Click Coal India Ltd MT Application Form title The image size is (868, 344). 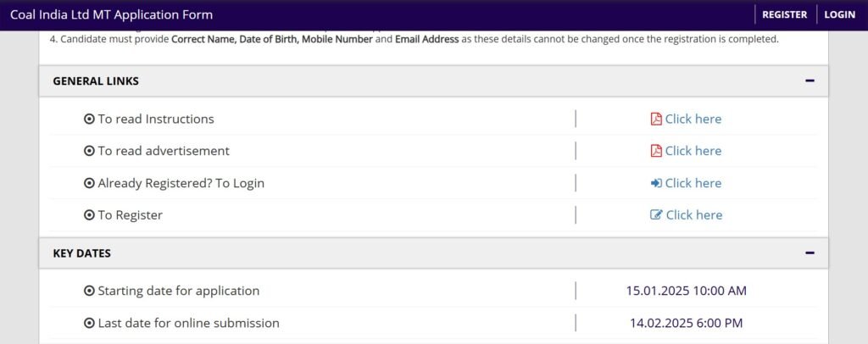[111, 14]
